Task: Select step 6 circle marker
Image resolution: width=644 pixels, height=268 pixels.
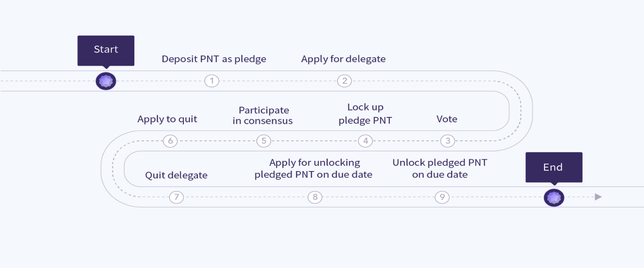Action: (x=170, y=141)
